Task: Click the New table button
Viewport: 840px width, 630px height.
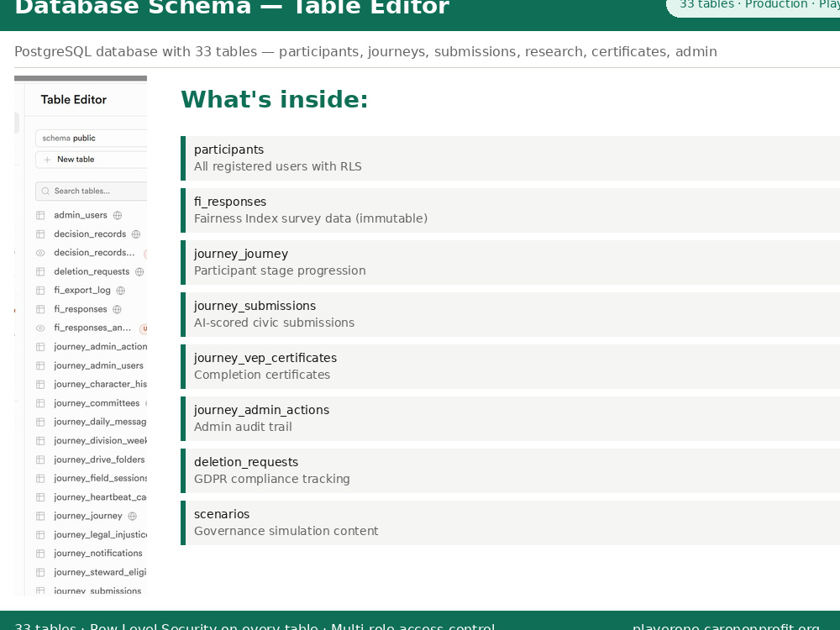Action: (91, 160)
